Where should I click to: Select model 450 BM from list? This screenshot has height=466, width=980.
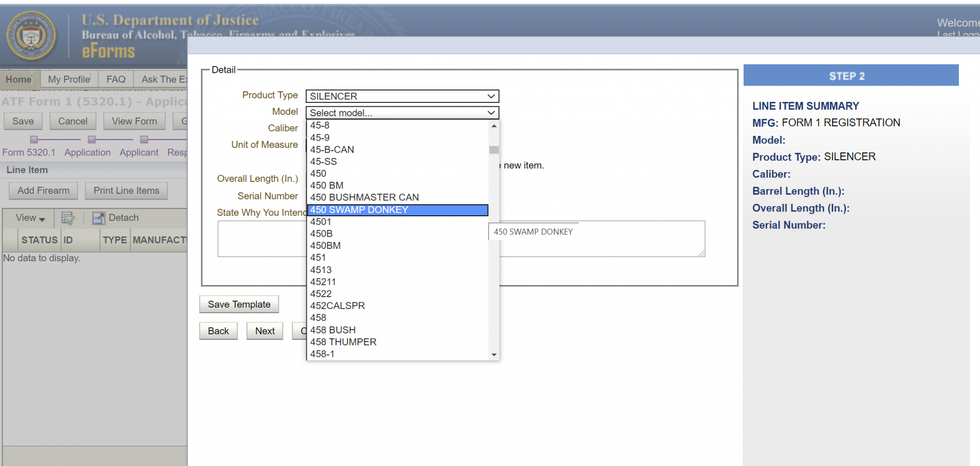pyautogui.click(x=397, y=186)
